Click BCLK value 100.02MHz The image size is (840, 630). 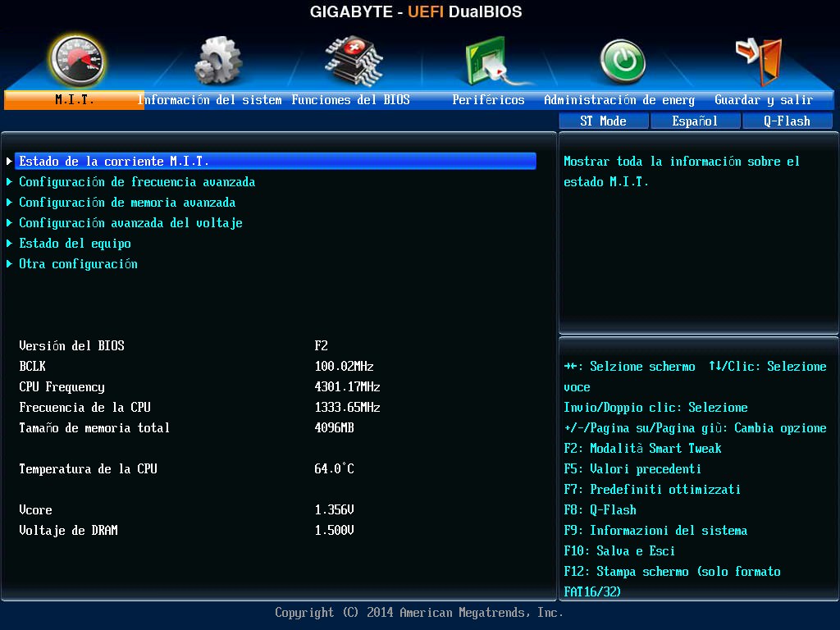[x=344, y=367]
